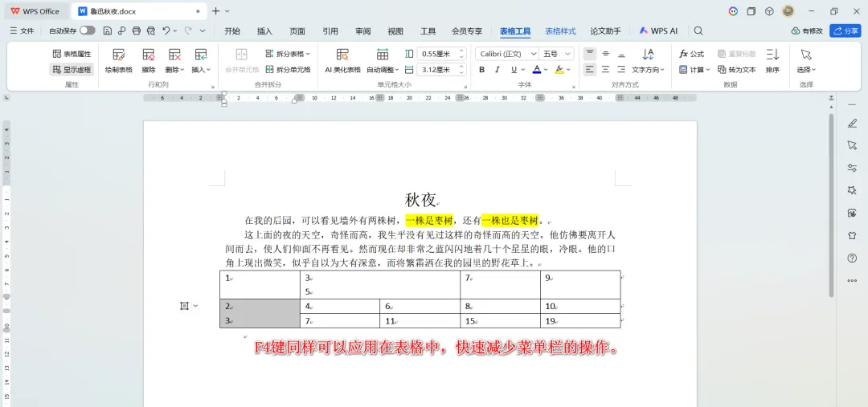The image size is (868, 407).
Task: Click the table move handle icon
Action: (x=184, y=306)
